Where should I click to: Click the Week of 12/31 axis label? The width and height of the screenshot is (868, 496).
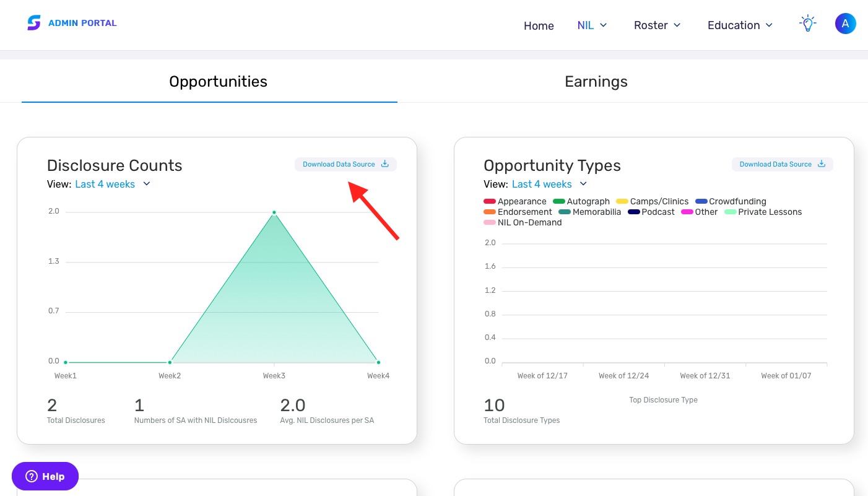[705, 376]
